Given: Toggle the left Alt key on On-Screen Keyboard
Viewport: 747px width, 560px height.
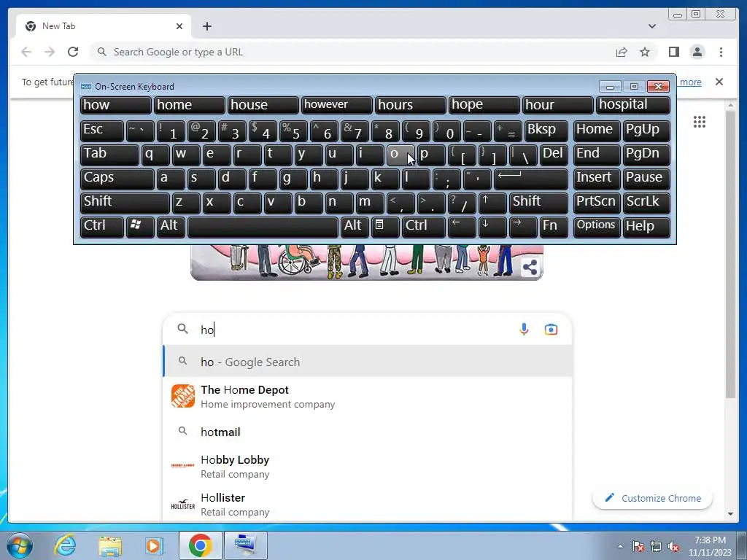Looking at the screenshot, I should click(x=171, y=226).
